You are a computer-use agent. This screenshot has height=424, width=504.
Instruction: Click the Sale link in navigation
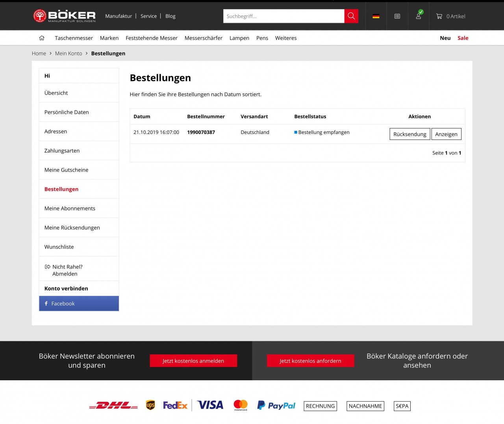click(x=463, y=38)
